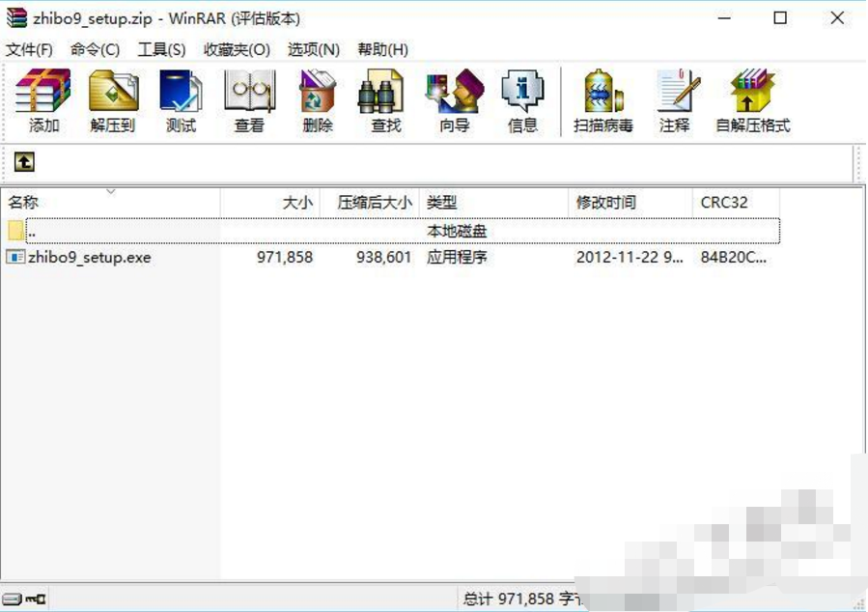Go up one folder level
868x612 pixels.
[24, 162]
